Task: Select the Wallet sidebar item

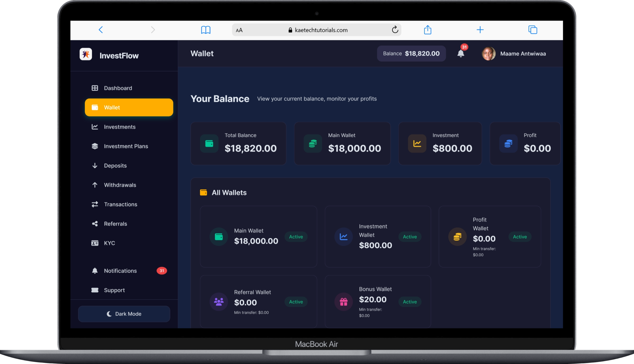Action: coord(129,107)
